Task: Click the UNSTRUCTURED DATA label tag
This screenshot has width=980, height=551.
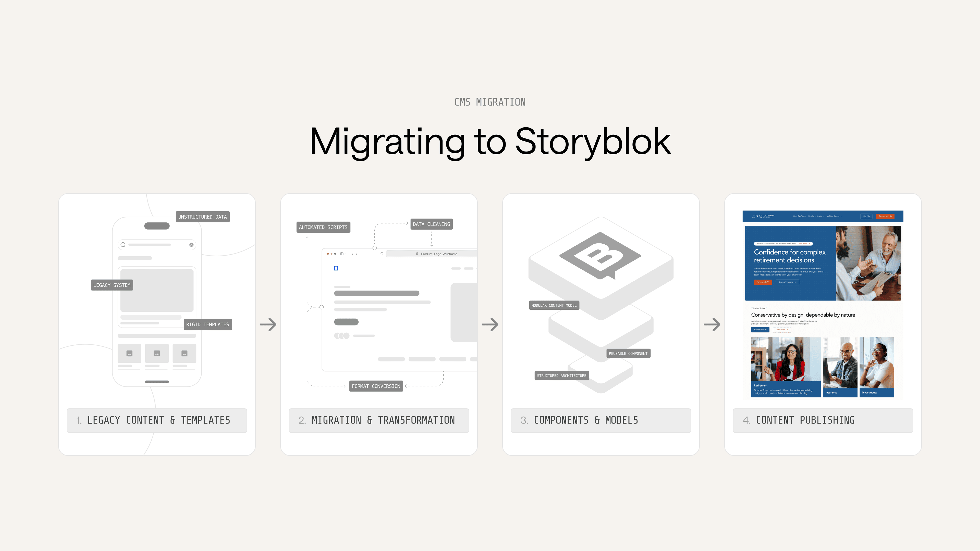Action: (x=202, y=217)
